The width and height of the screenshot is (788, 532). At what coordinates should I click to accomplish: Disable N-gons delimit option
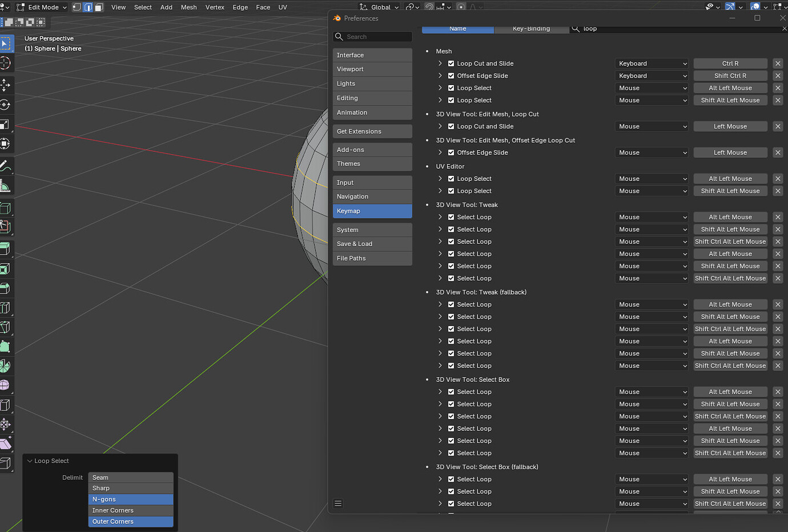pyautogui.click(x=131, y=499)
